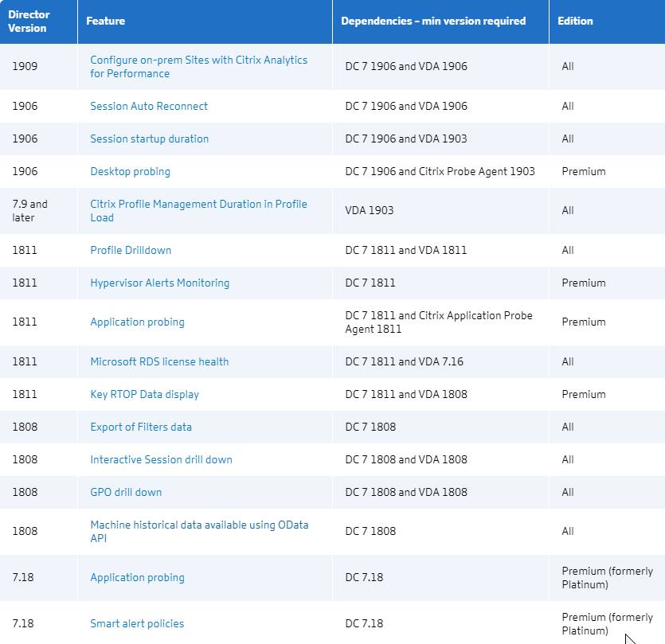665x644 pixels.
Task: Click the Key RTOP Data display link
Action: (145, 394)
